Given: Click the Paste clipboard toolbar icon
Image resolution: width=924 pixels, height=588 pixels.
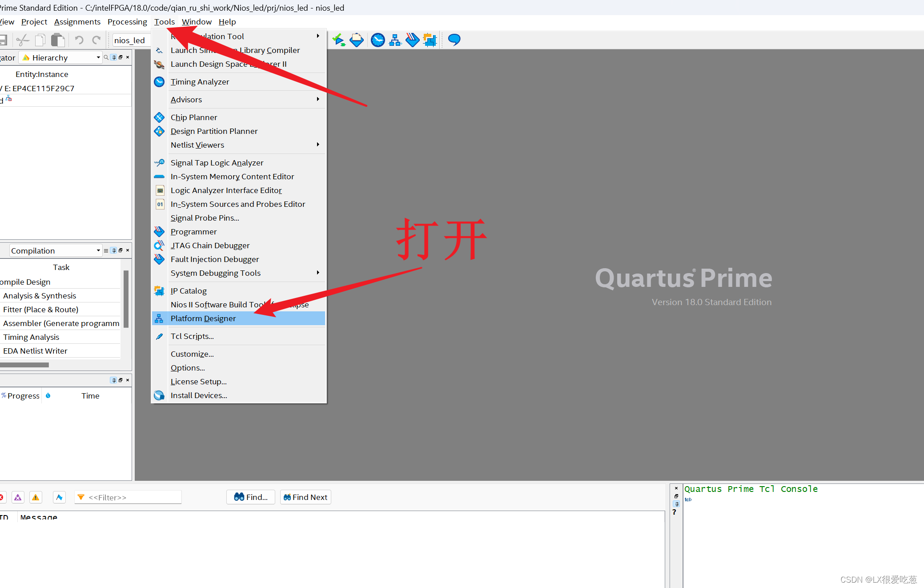Looking at the screenshot, I should tap(58, 40).
